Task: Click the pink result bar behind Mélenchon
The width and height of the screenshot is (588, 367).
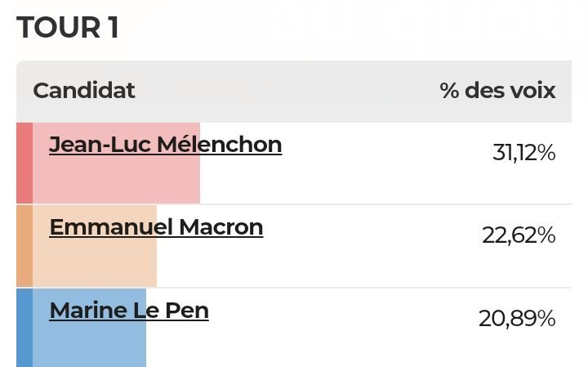Action: coord(114,181)
